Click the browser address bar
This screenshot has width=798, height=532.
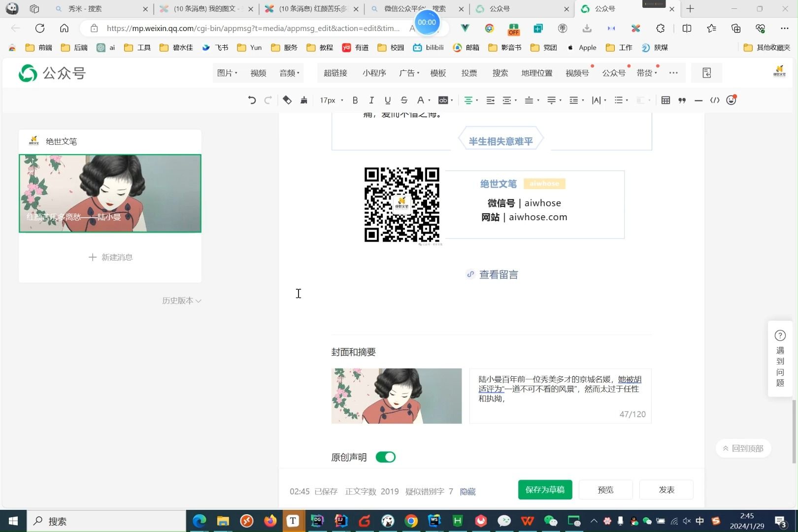pyautogui.click(x=254, y=28)
